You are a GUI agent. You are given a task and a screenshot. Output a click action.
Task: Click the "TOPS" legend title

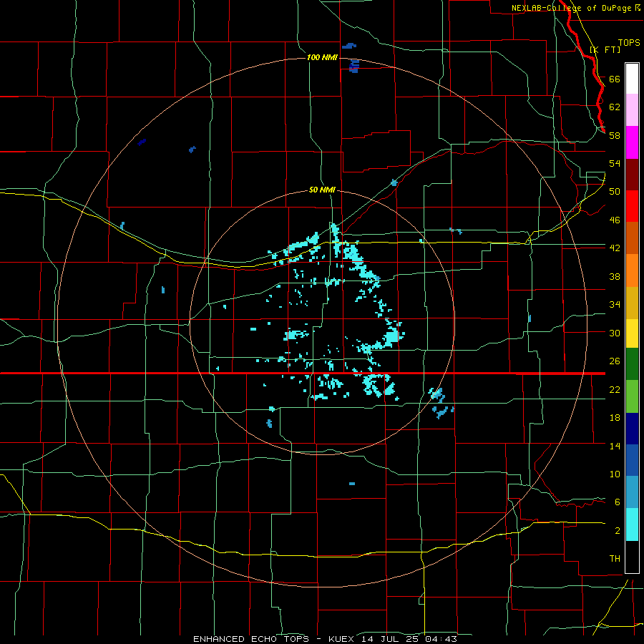tap(629, 43)
